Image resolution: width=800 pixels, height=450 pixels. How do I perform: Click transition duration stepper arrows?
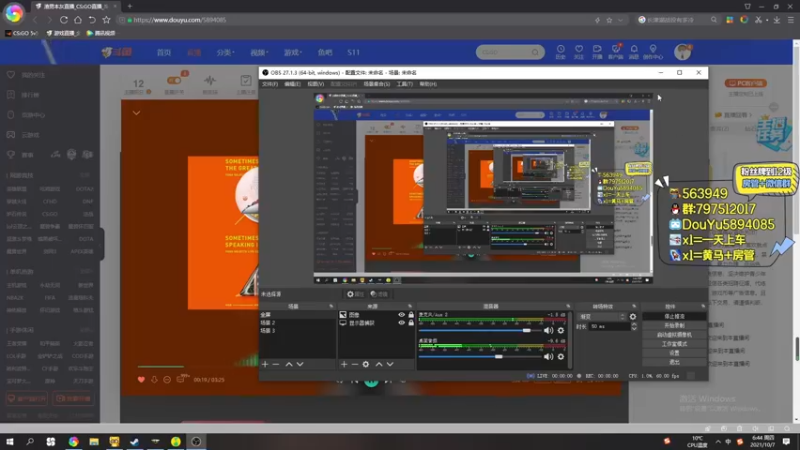point(634,327)
